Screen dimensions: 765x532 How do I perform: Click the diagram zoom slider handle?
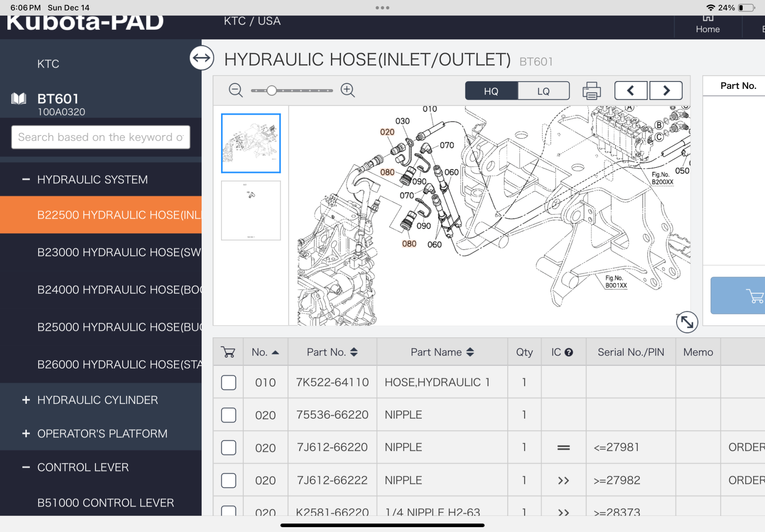coord(272,90)
